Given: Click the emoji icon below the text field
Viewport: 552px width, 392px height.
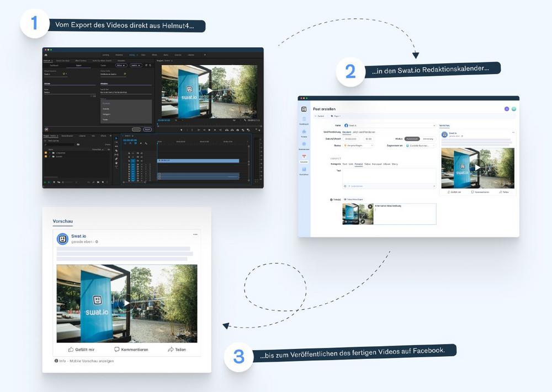Looking at the screenshot, I should point(345,186).
